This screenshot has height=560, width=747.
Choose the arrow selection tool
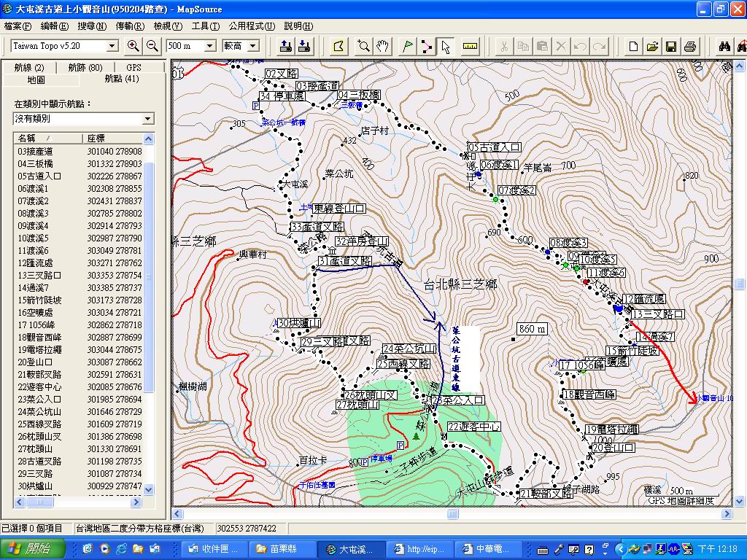pyautogui.click(x=445, y=46)
